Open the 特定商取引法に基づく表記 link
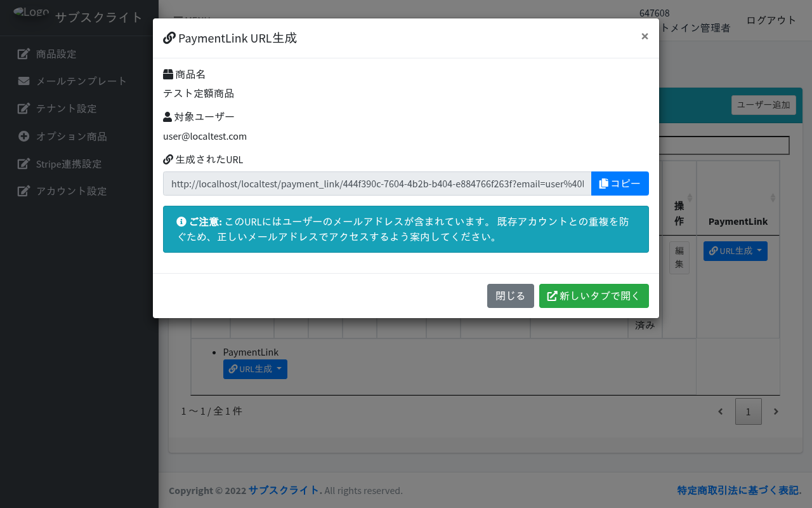 pyautogui.click(x=738, y=490)
